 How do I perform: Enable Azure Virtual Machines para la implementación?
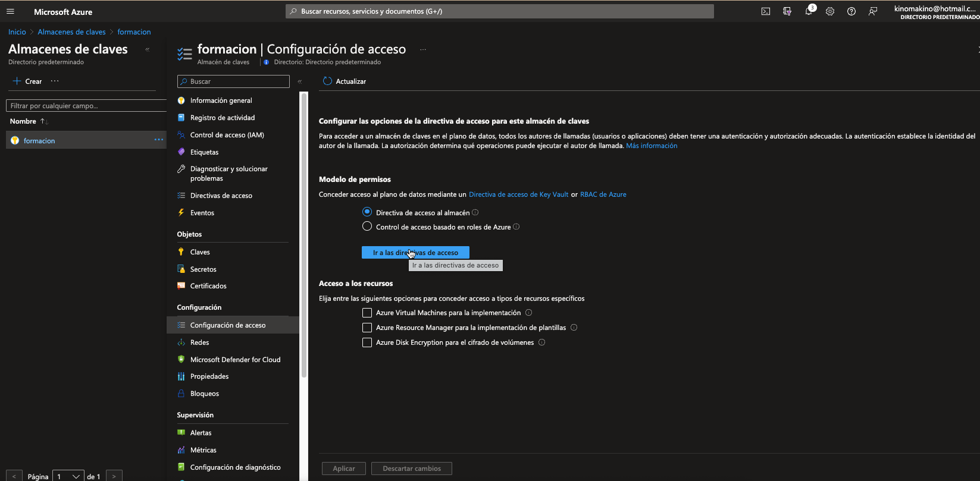[x=367, y=313]
